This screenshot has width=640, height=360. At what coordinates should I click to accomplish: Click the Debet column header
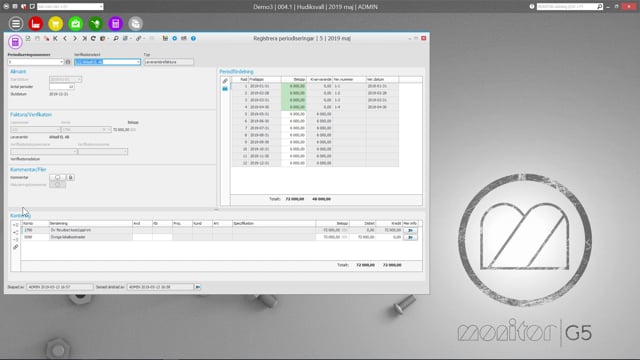point(362,224)
